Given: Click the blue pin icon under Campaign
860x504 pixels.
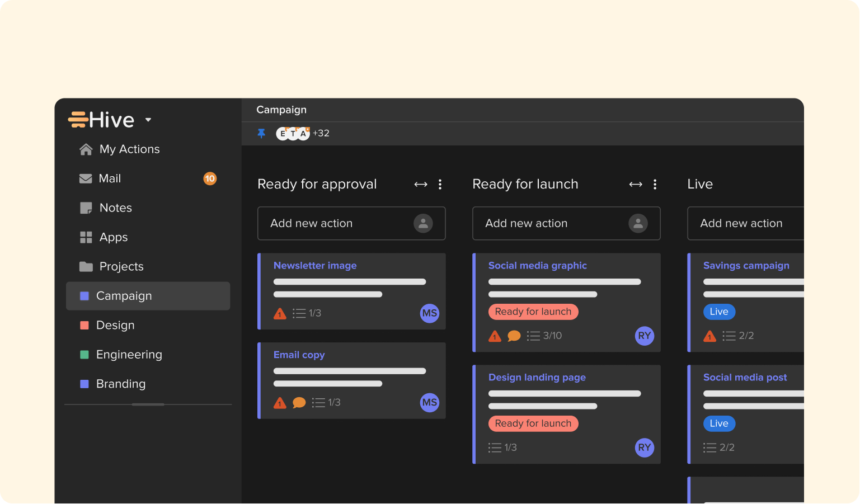Looking at the screenshot, I should pyautogui.click(x=261, y=133).
